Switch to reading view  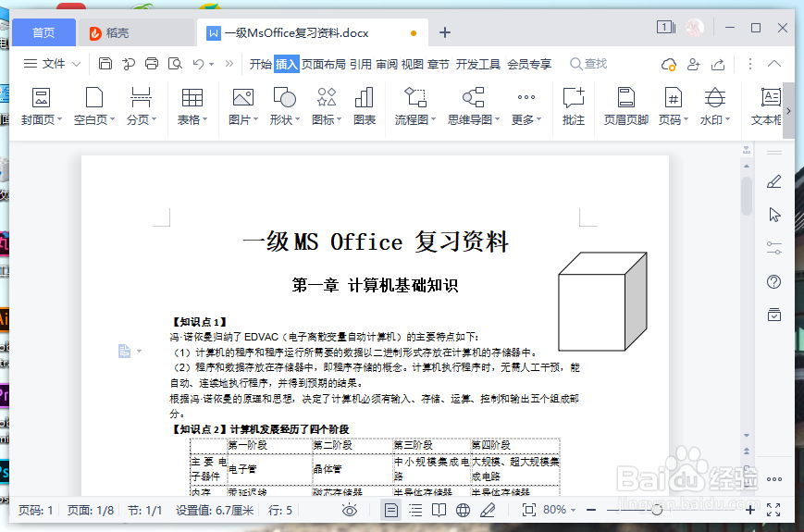[439, 510]
